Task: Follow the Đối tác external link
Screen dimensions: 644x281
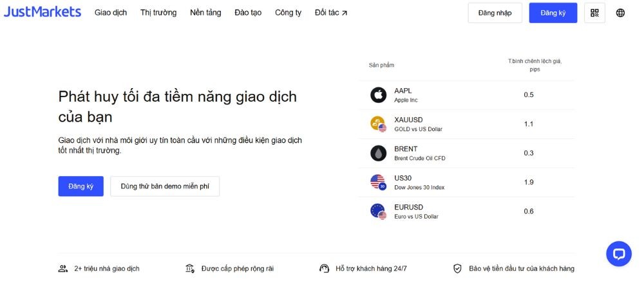Action: [331, 13]
